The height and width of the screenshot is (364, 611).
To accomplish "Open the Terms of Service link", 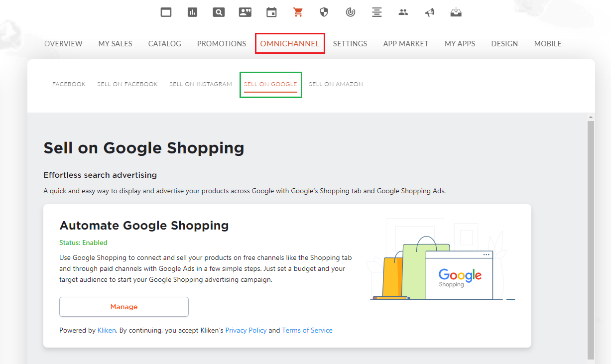I will [x=307, y=330].
